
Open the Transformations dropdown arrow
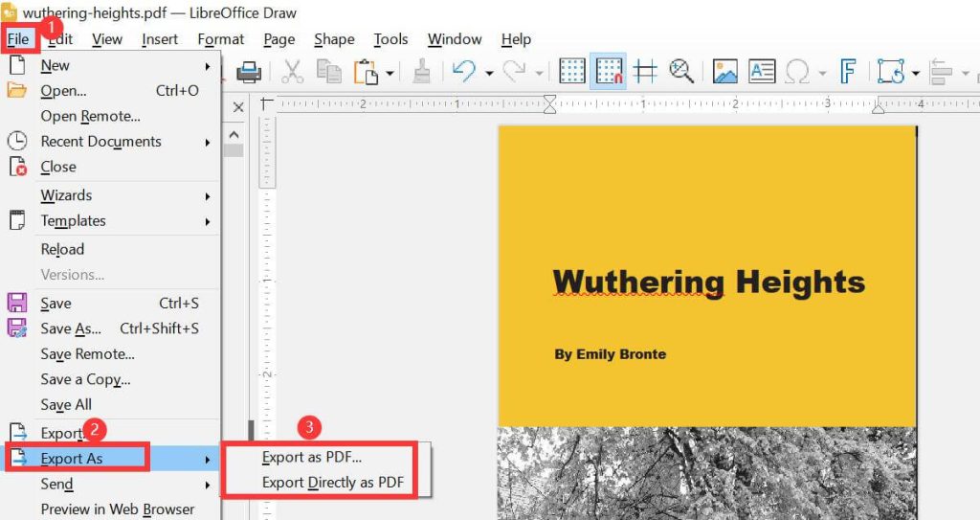(915, 73)
